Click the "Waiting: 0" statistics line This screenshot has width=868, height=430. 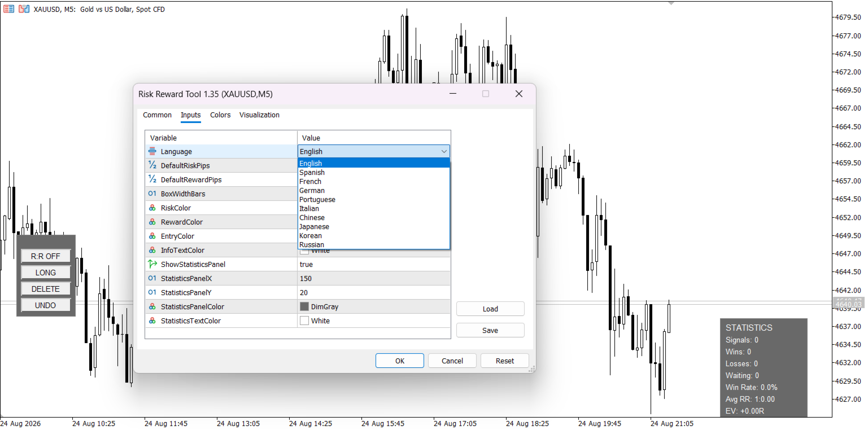click(743, 376)
